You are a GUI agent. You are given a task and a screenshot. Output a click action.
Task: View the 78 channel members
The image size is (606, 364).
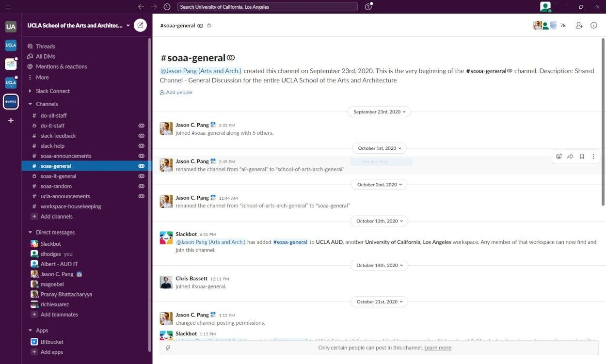[550, 25]
